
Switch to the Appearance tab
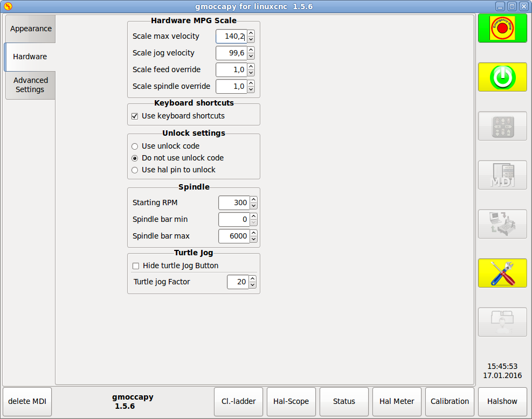coord(31,29)
